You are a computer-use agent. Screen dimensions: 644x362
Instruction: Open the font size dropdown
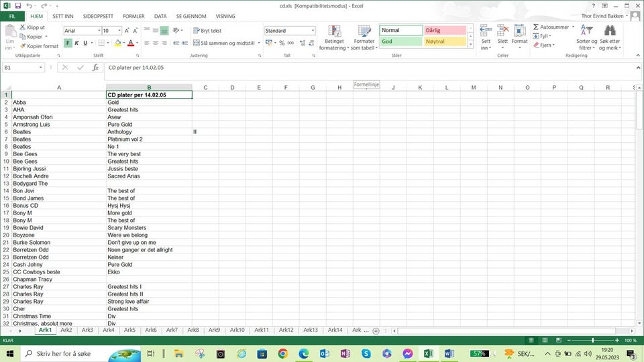point(119,31)
